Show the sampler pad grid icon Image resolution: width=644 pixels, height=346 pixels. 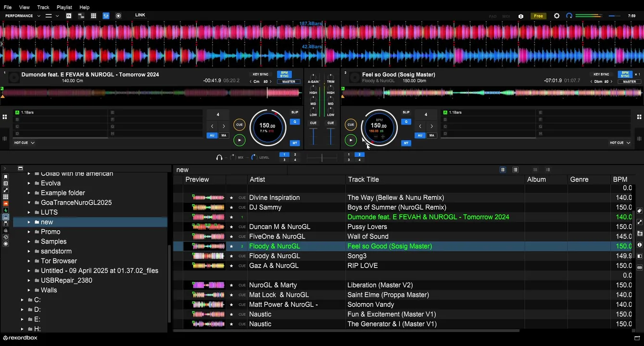coord(93,16)
